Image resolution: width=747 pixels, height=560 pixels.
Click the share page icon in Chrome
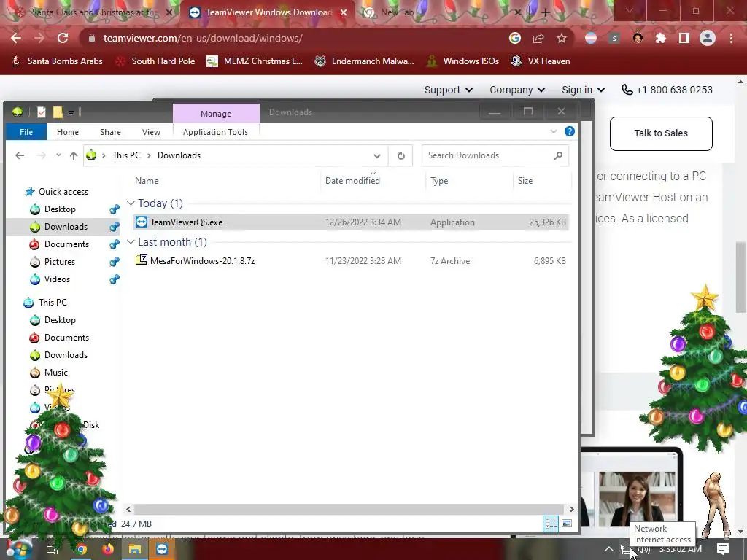[x=538, y=38]
